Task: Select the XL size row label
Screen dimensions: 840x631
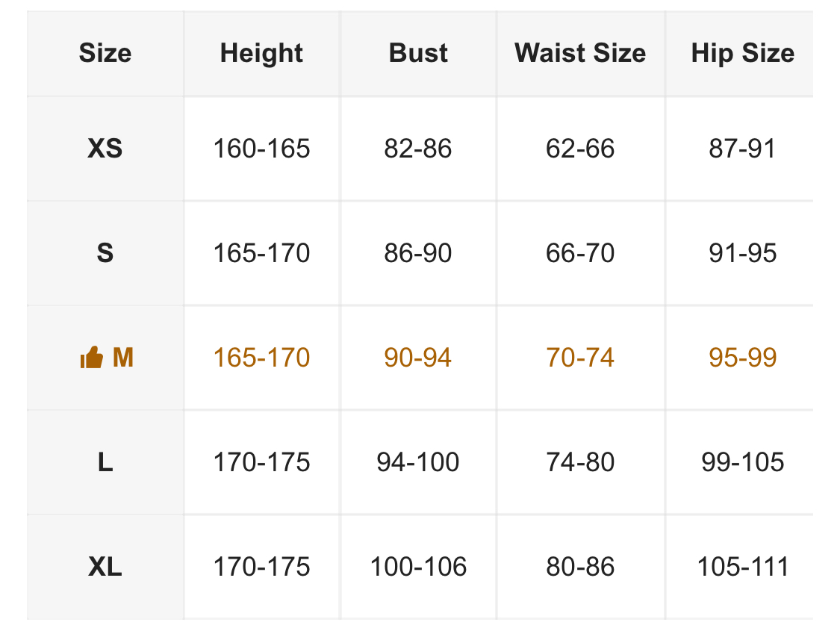Action: tap(105, 567)
